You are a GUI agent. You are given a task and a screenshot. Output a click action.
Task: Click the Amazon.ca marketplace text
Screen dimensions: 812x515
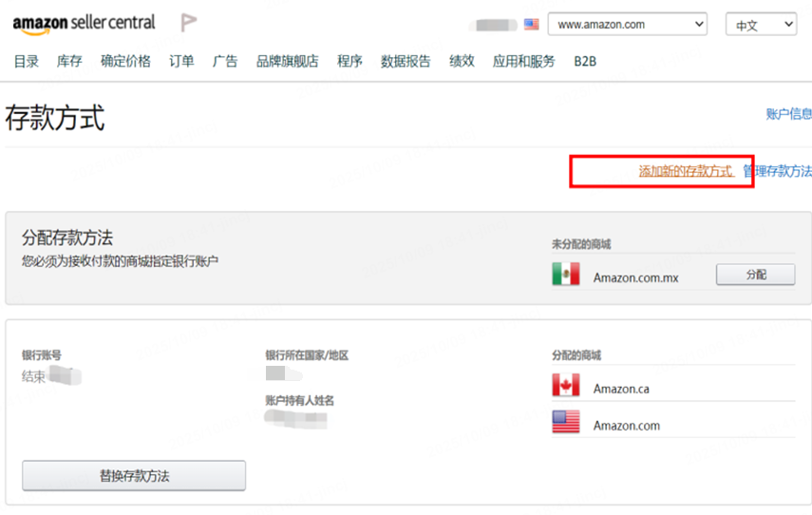(x=621, y=389)
